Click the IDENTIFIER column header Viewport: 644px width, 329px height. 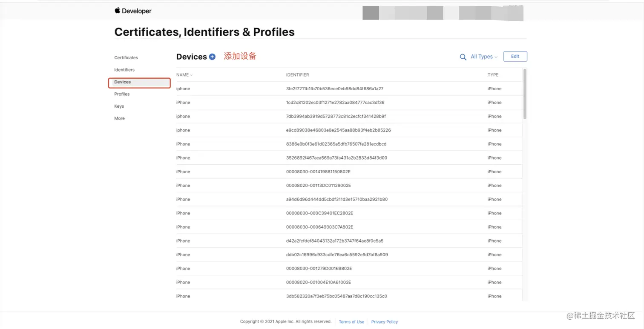(298, 75)
